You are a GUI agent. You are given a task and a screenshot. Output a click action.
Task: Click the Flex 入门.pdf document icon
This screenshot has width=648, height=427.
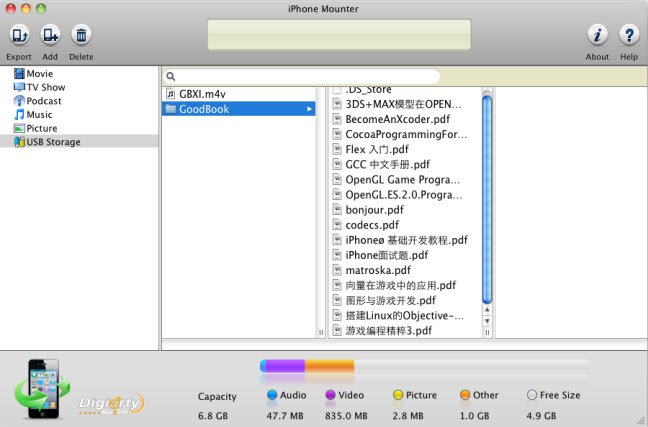pos(337,149)
